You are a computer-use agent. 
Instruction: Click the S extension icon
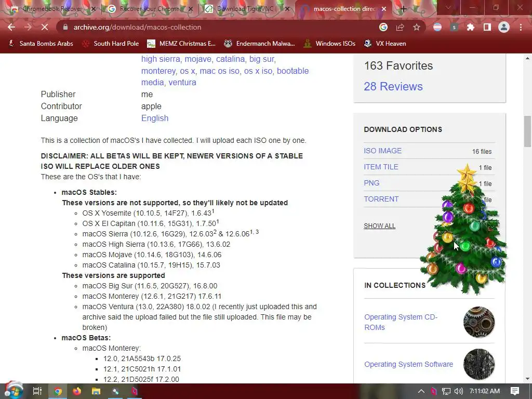(454, 27)
